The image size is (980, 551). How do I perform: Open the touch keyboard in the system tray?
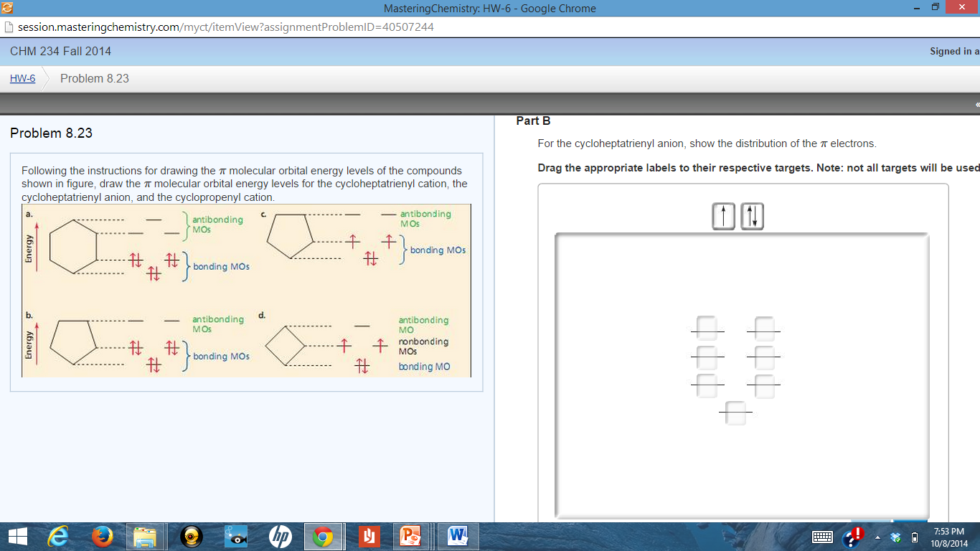[x=822, y=536]
